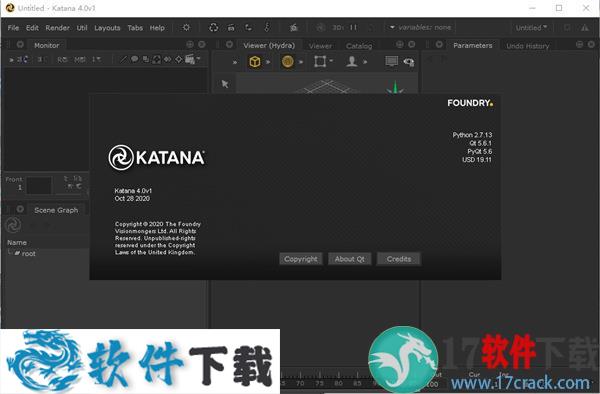600x394 pixels.
Task: Click the sun-shaped preferences icon in main toolbar
Action: 186,28
